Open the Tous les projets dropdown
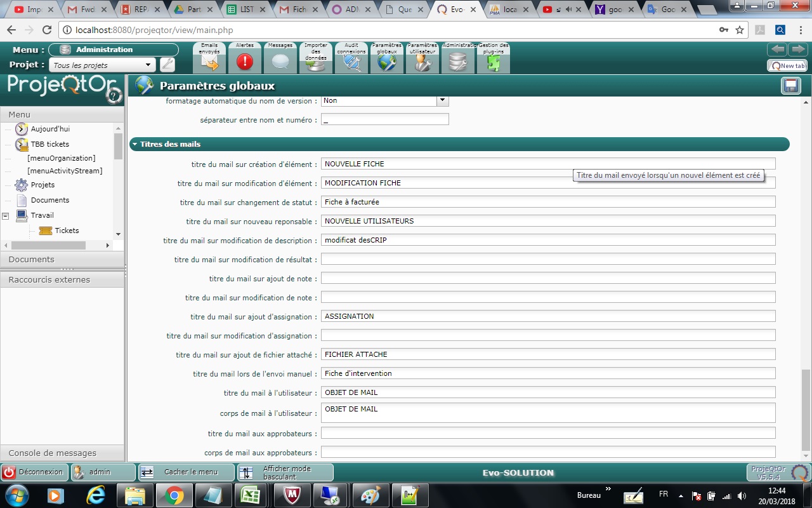Image resolution: width=812 pixels, height=508 pixels. (148, 65)
